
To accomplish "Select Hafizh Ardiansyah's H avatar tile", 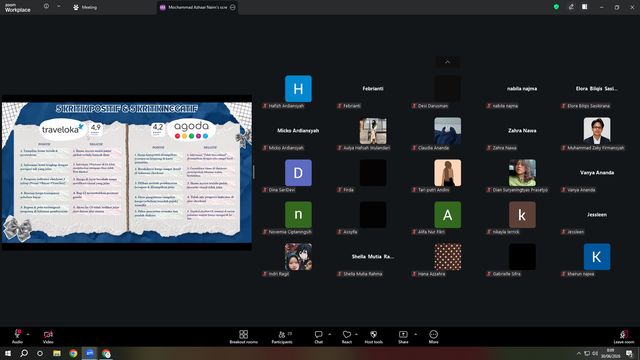I will (298, 89).
